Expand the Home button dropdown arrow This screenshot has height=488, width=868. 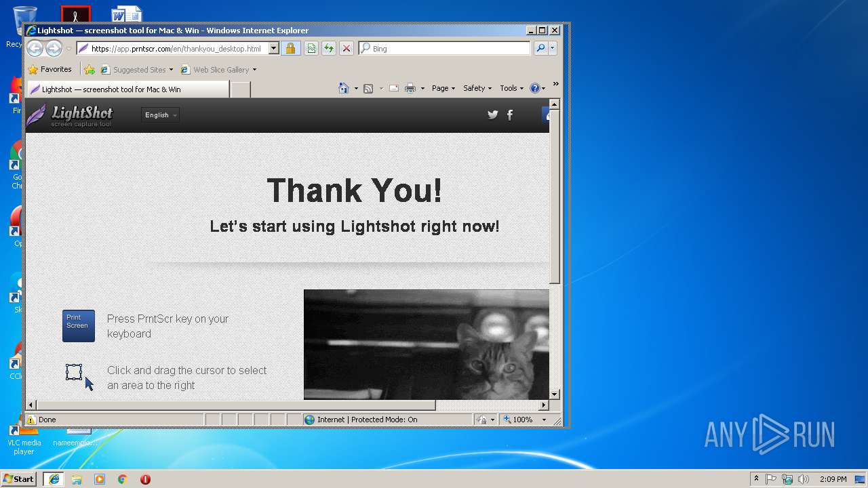[x=356, y=88]
